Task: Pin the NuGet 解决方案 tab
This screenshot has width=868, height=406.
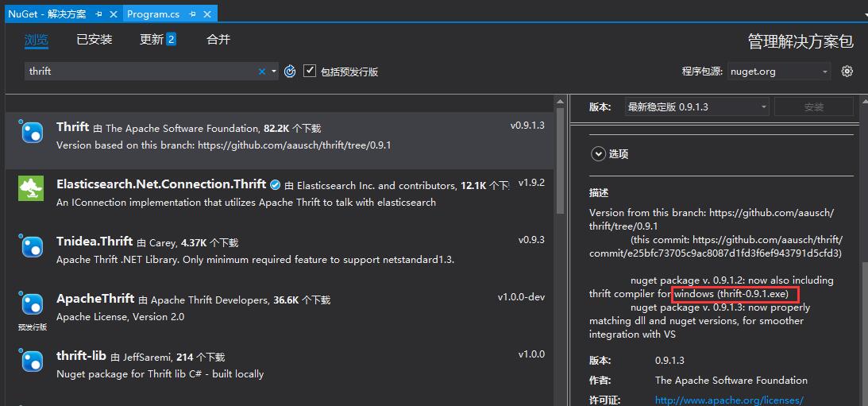Action: 98,14
